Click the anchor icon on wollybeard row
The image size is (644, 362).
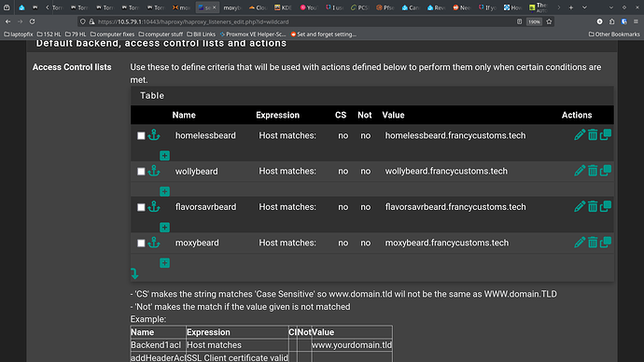click(x=154, y=171)
